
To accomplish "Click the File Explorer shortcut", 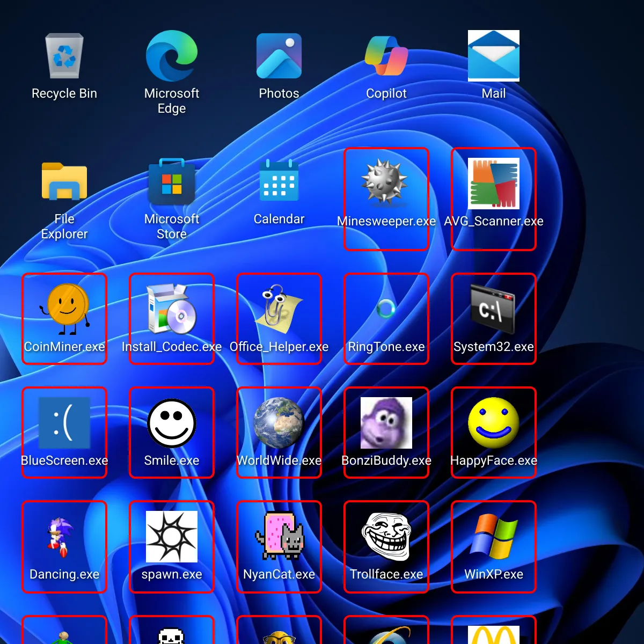I will pos(64,182).
